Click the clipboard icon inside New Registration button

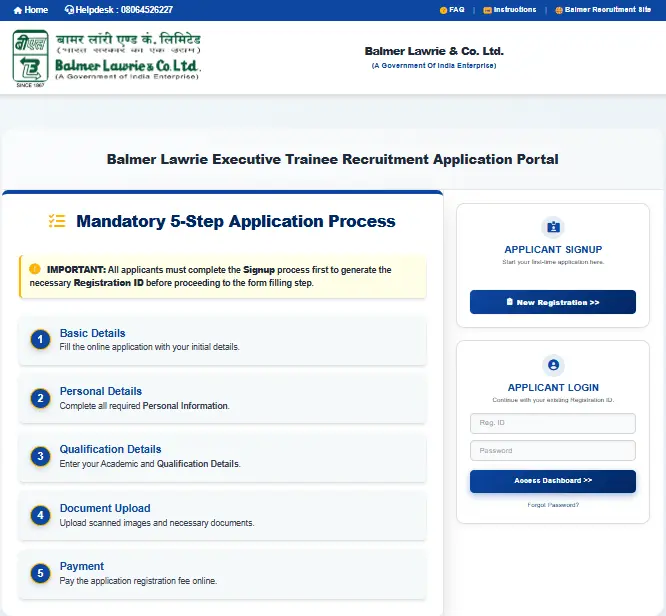[510, 302]
